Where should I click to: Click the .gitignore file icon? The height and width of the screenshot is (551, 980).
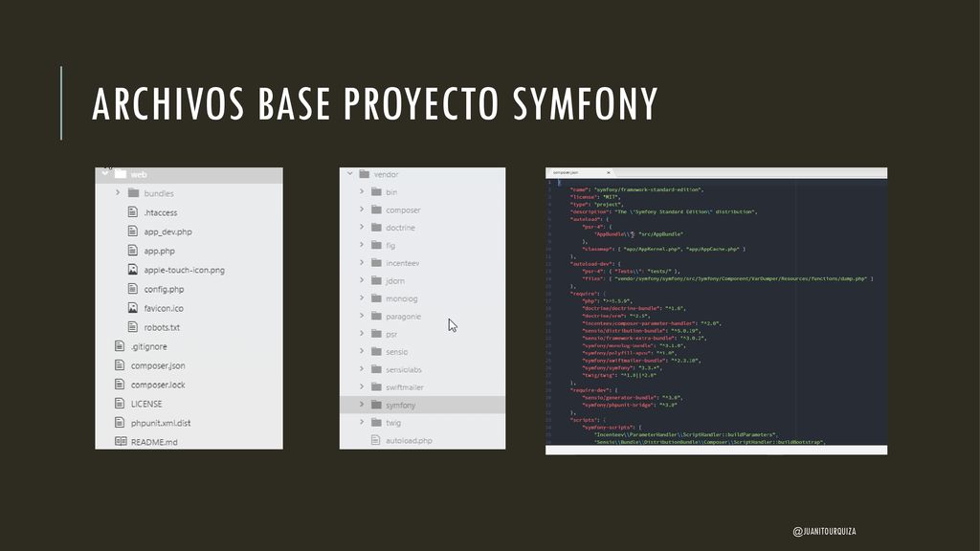pos(120,346)
